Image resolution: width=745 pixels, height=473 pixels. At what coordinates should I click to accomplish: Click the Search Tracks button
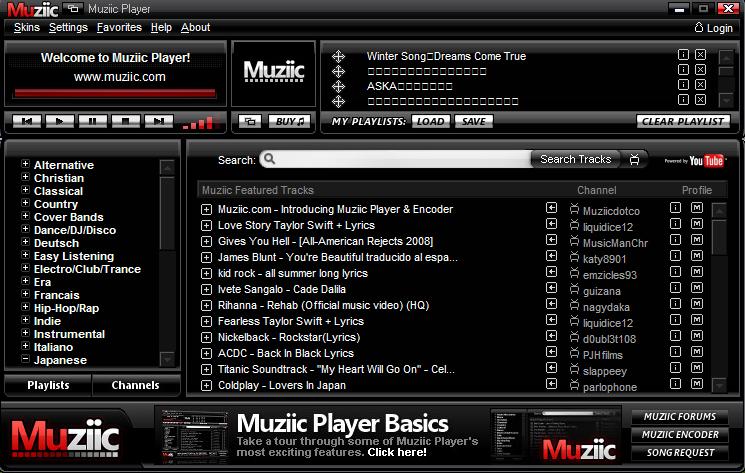[x=575, y=159]
